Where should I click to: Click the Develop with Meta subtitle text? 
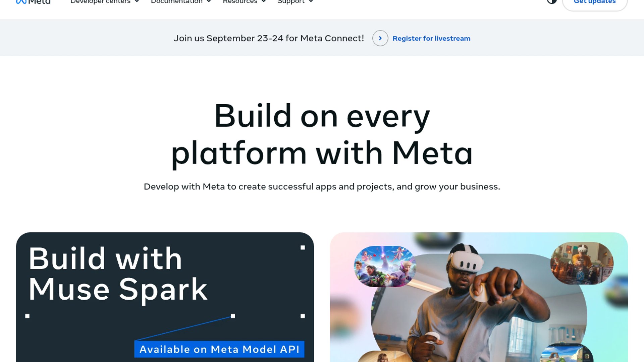322,187
